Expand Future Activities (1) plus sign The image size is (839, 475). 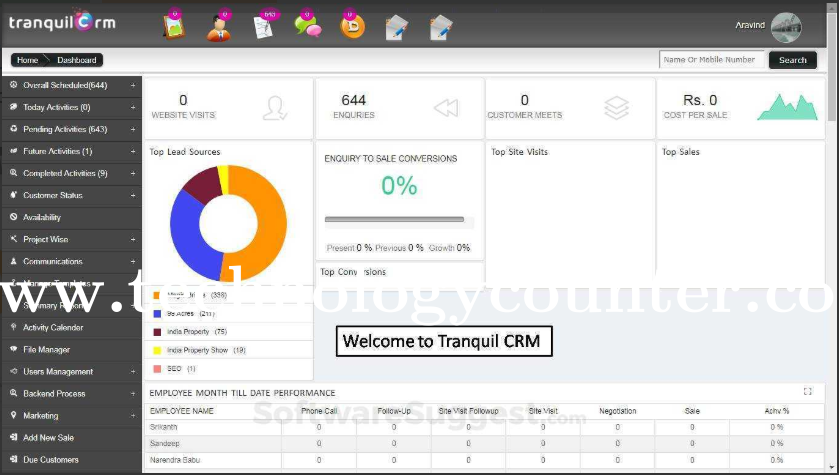(133, 151)
